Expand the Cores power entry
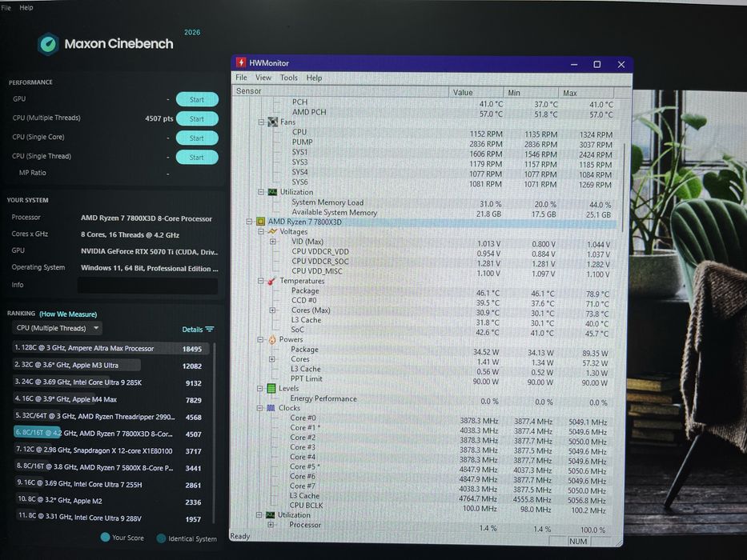 pos(271,359)
